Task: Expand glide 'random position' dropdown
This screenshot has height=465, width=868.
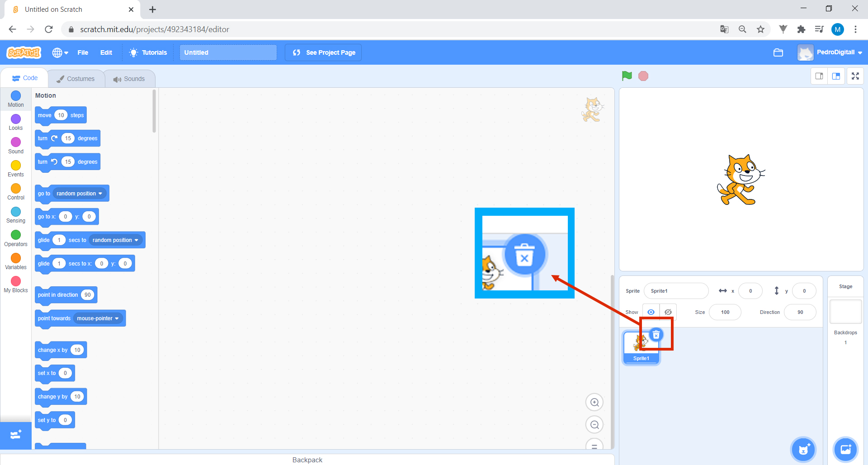Action: pyautogui.click(x=116, y=240)
